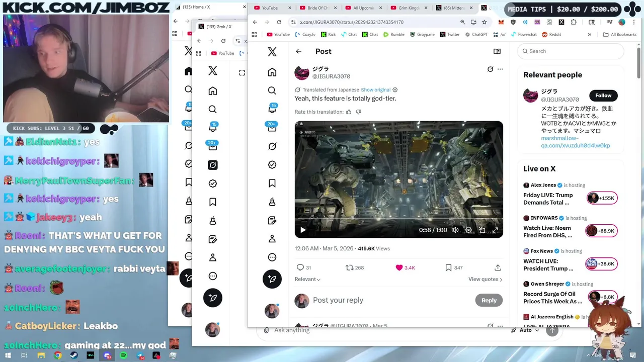This screenshot has width=644, height=362.
Task: Open View quotes chevron link
Action: tap(485, 279)
